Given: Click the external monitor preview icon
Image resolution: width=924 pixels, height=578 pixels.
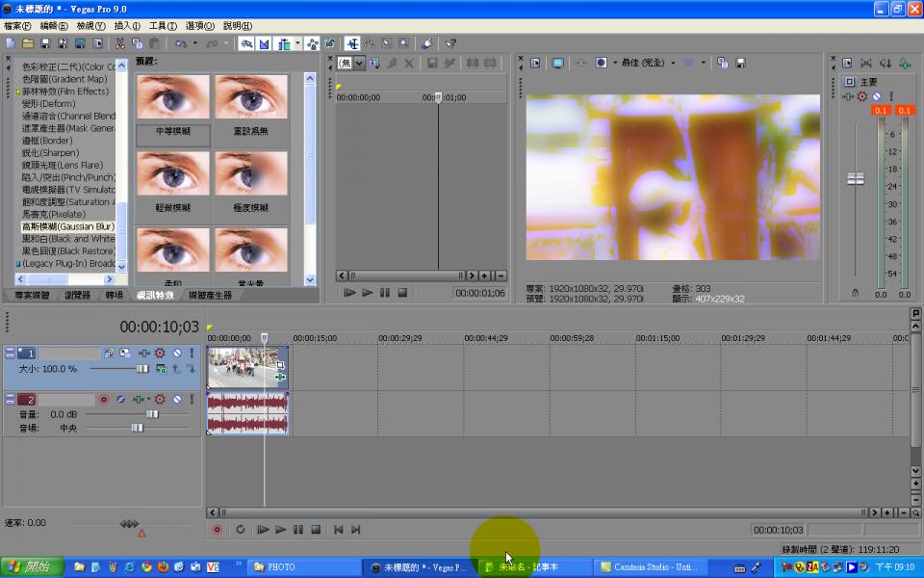Looking at the screenshot, I should tap(557, 63).
